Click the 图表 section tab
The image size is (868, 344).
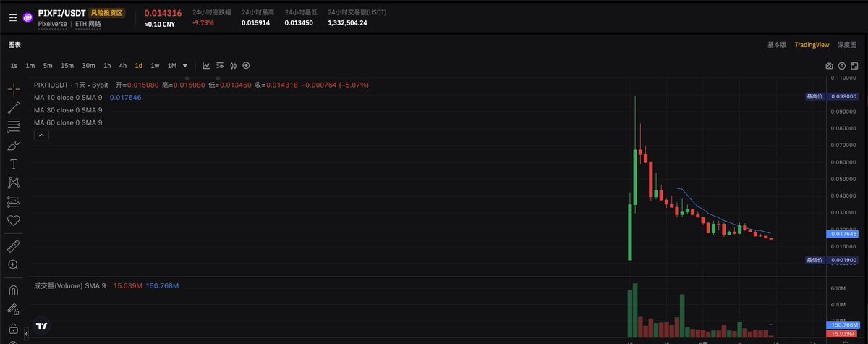(14, 44)
